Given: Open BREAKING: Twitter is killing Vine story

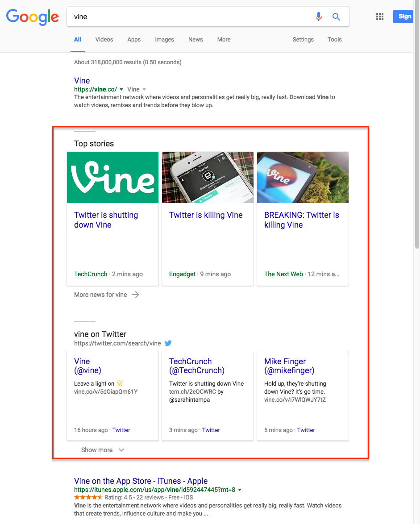Looking at the screenshot, I should click(302, 220).
